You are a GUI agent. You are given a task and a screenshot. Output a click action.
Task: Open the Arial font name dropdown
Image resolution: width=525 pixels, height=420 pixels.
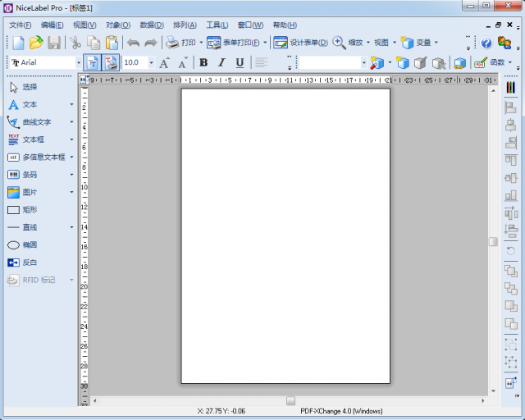79,62
